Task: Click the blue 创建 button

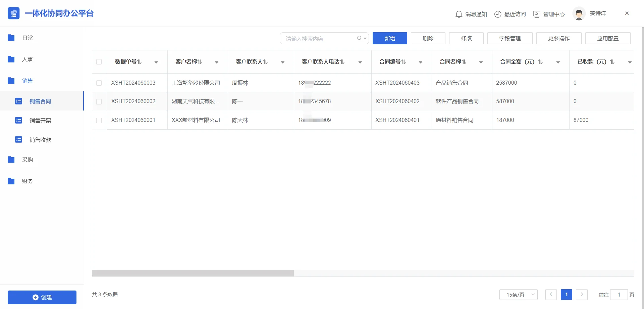Action: pyautogui.click(x=42, y=297)
